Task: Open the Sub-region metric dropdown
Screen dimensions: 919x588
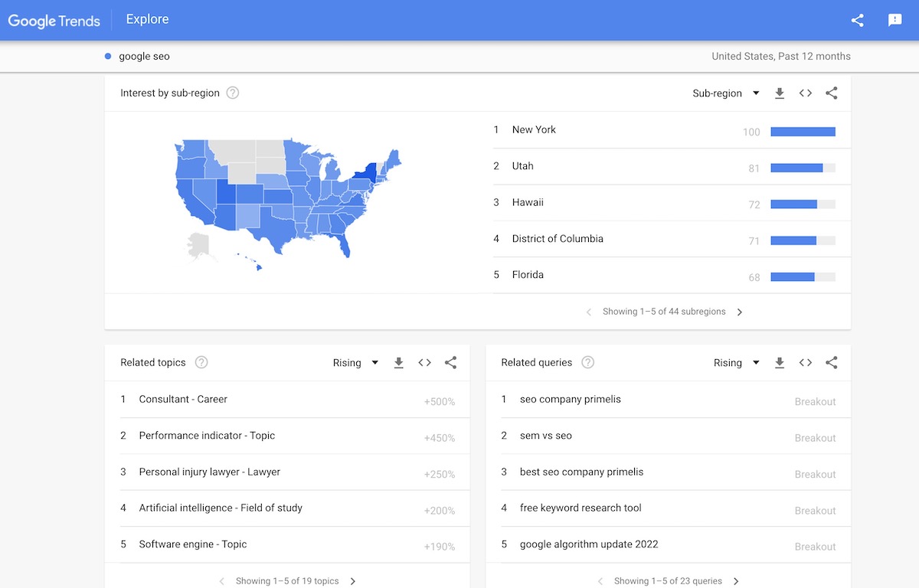Action: pos(725,93)
